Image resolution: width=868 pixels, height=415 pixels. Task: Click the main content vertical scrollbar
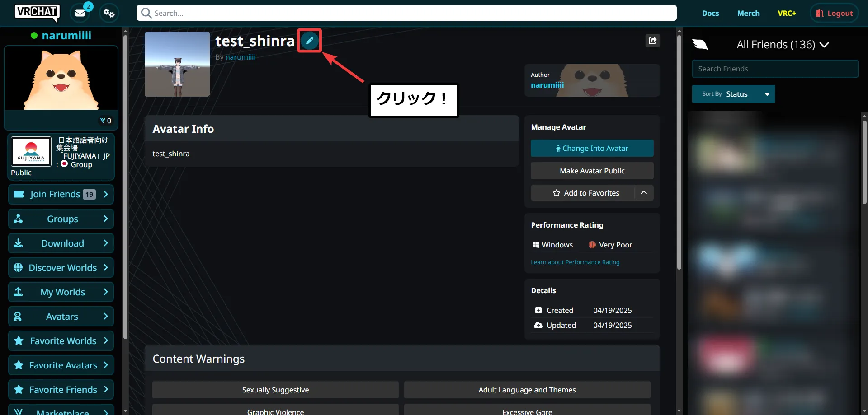(x=679, y=154)
